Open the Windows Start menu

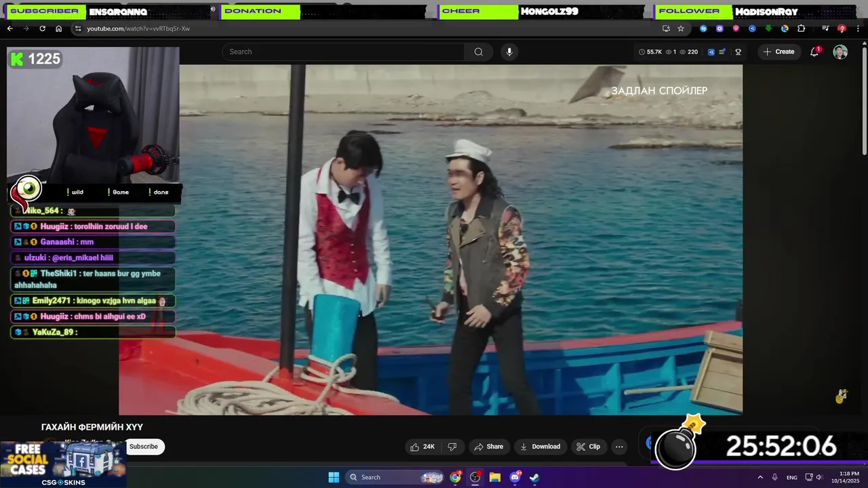click(x=334, y=477)
